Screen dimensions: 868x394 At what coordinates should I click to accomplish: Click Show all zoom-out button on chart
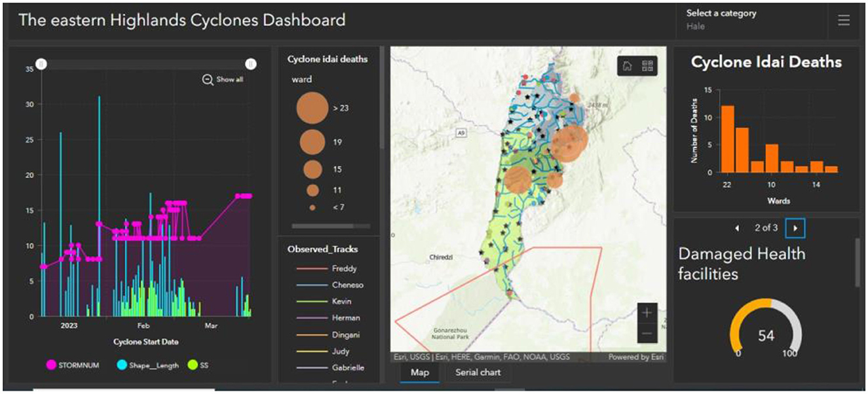[x=223, y=79]
